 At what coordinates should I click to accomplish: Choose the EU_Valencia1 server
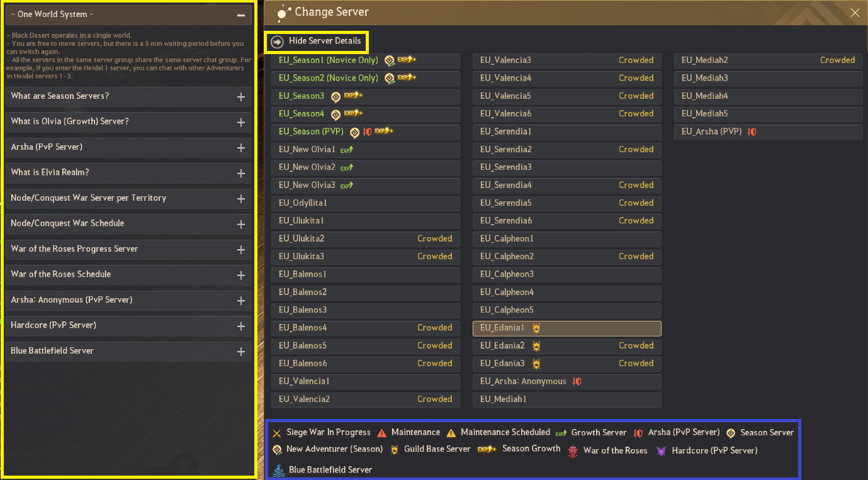[366, 381]
